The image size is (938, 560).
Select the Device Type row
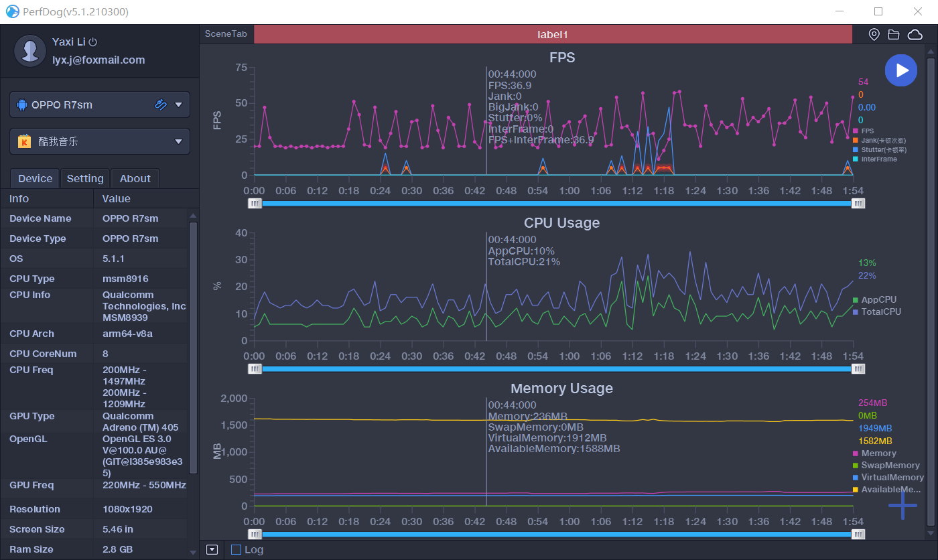click(94, 238)
